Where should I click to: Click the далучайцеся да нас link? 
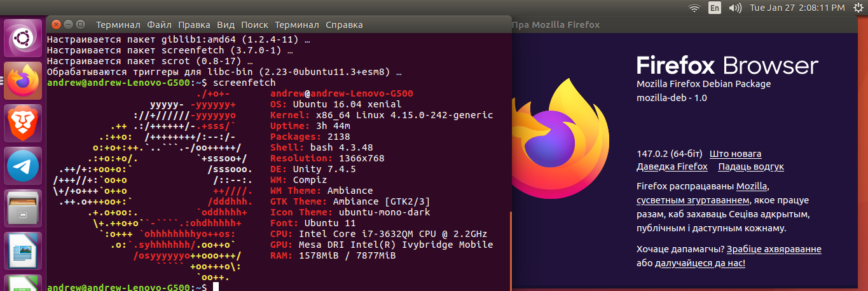700,262
